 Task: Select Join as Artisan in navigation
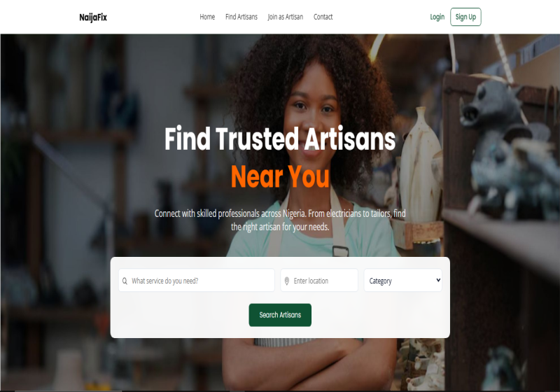(x=286, y=17)
